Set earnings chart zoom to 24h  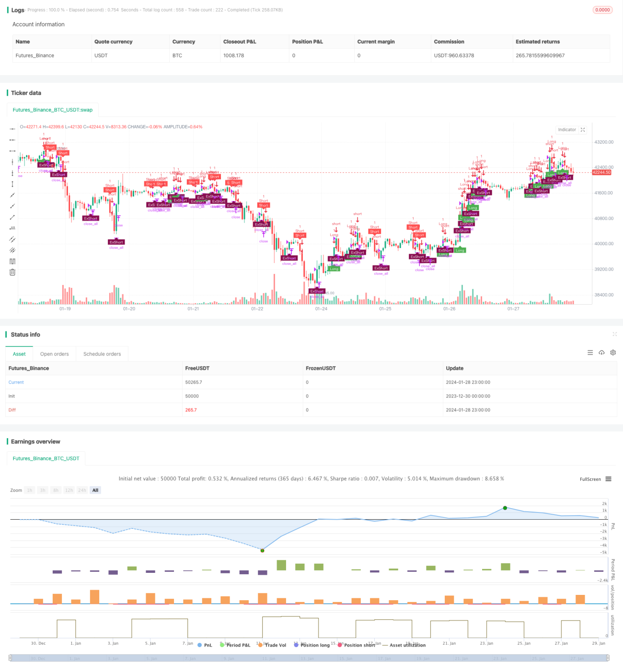tap(82, 490)
